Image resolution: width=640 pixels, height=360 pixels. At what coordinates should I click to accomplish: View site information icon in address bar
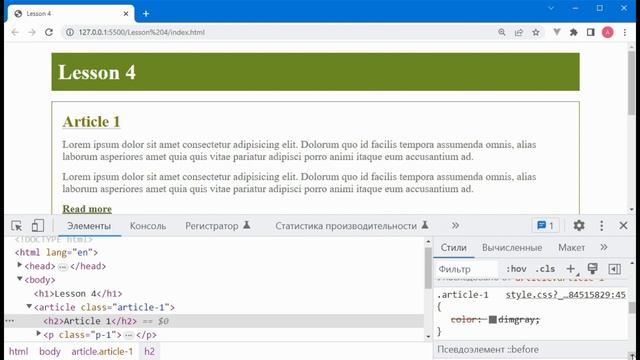pyautogui.click(x=70, y=32)
